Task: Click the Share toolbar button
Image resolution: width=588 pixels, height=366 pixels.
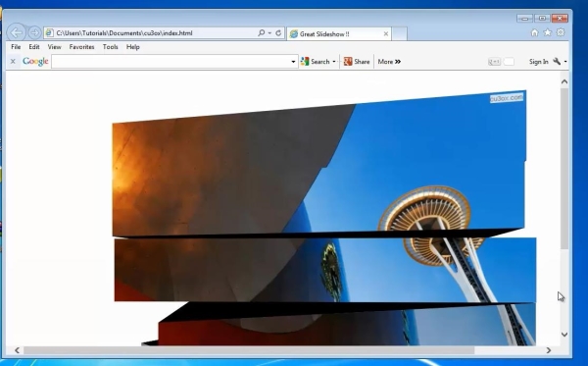Action: 357,62
